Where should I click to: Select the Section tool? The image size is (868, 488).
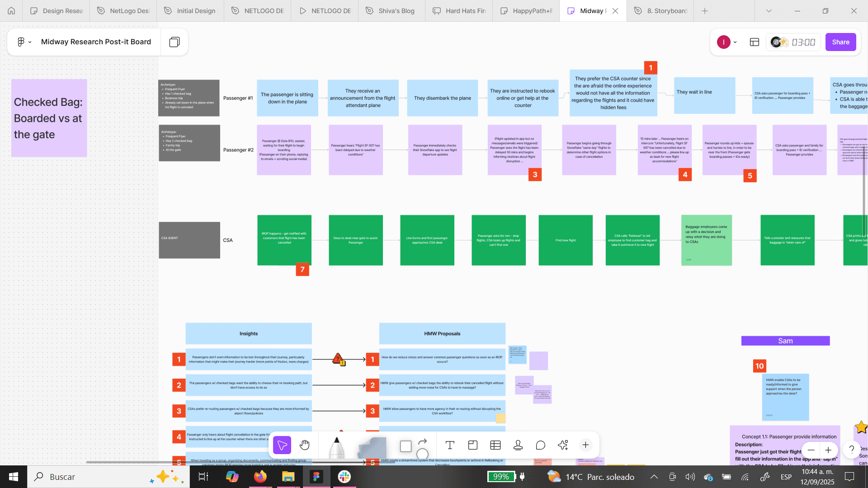click(473, 446)
